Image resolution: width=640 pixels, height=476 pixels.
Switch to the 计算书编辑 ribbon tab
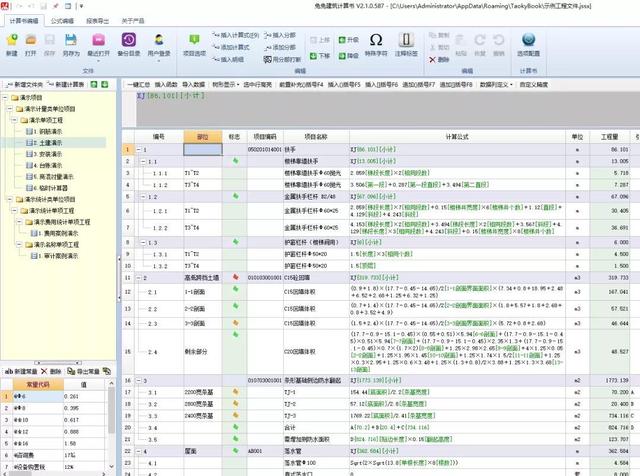pyautogui.click(x=24, y=21)
